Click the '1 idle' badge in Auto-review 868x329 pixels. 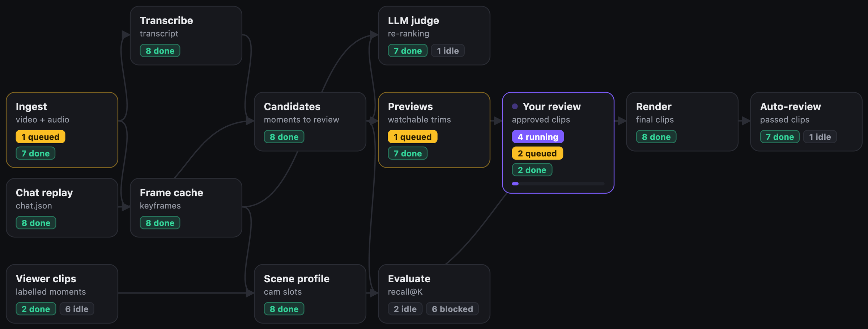tap(820, 137)
